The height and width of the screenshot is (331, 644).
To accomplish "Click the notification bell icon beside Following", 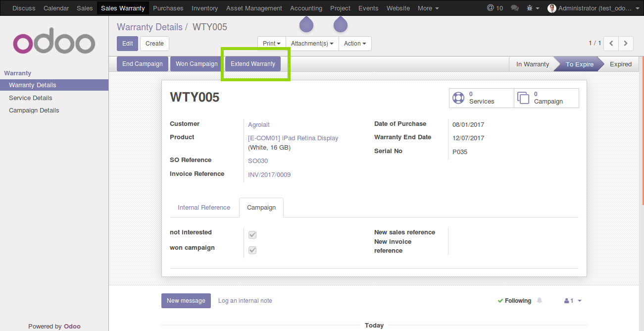I will [540, 300].
